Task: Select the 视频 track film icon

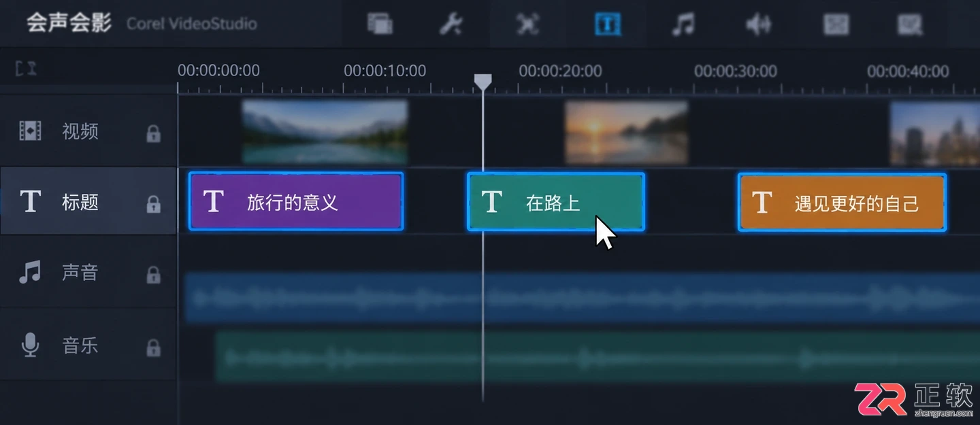Action: point(30,131)
